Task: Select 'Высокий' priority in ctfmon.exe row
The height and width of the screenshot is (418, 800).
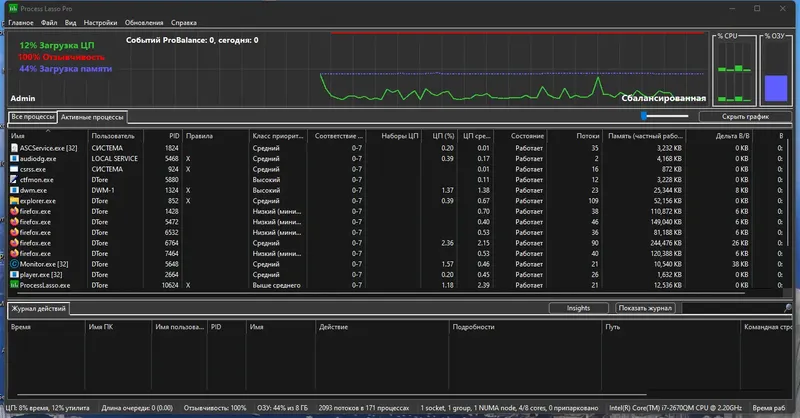Action: pyautogui.click(x=266, y=180)
